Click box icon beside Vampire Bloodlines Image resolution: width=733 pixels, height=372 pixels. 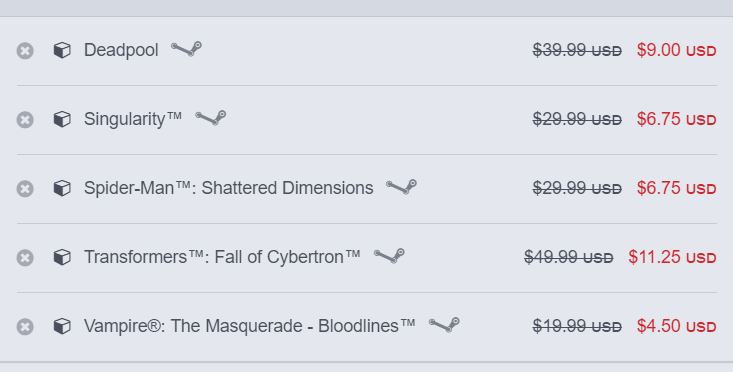pos(62,326)
